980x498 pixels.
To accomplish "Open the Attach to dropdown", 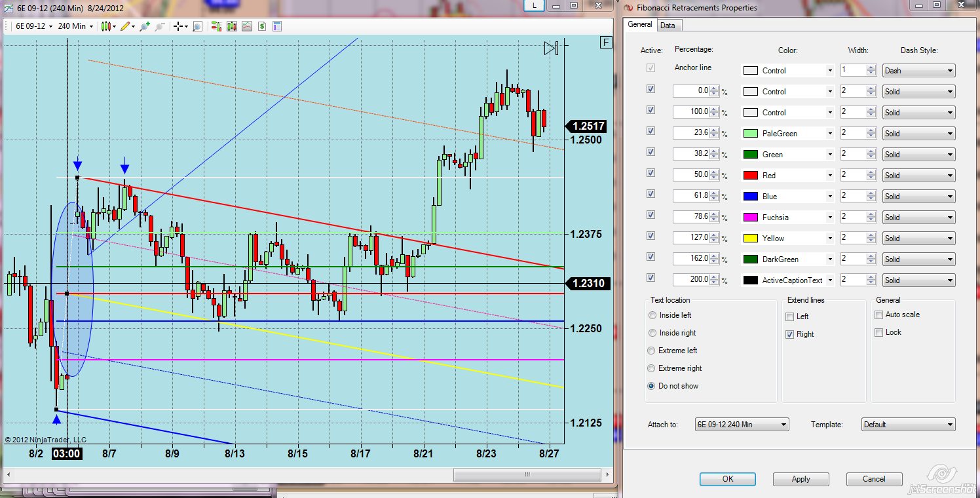I will pyautogui.click(x=742, y=425).
